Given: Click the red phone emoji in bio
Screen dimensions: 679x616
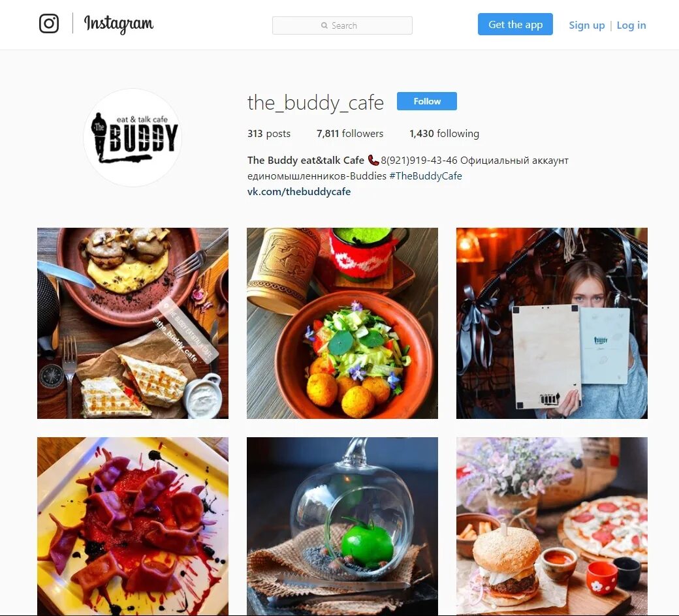Looking at the screenshot, I should pyautogui.click(x=373, y=160).
